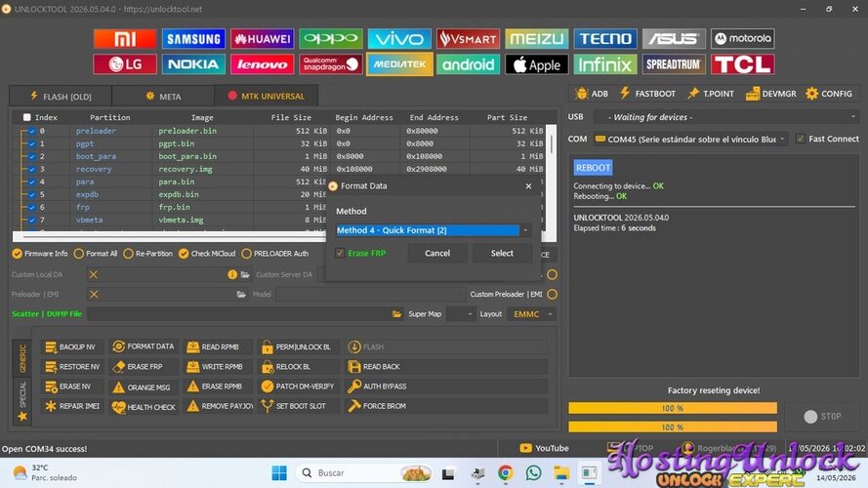Open Windows Start menu

coord(279,473)
